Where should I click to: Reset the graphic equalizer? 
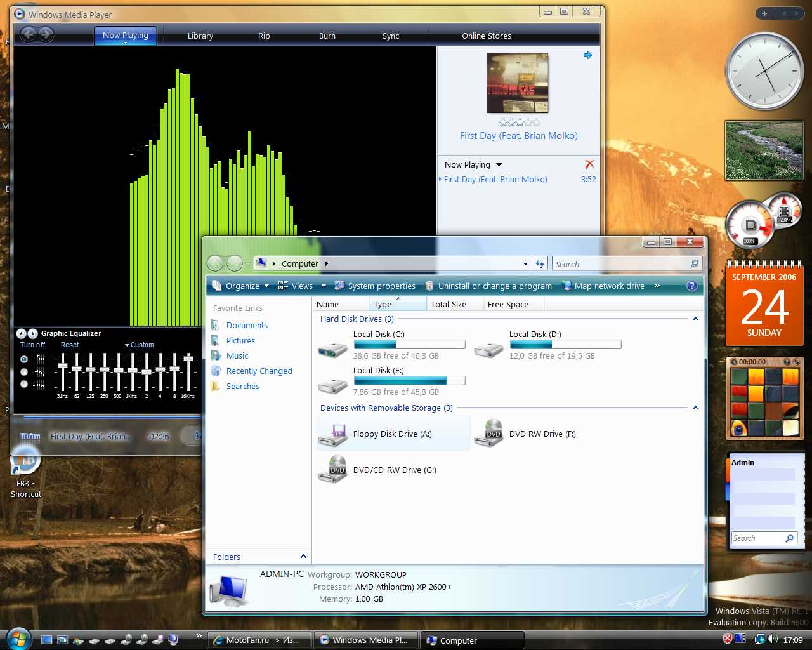(x=70, y=345)
